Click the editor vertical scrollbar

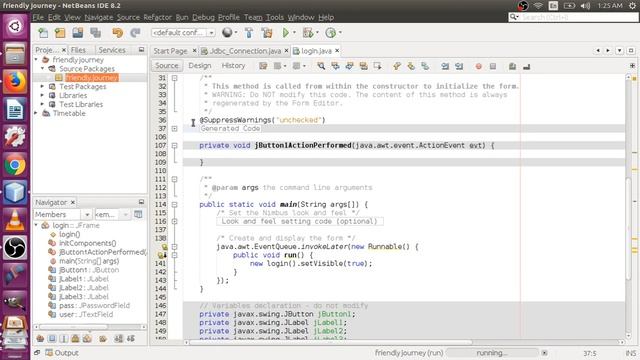(x=629, y=229)
